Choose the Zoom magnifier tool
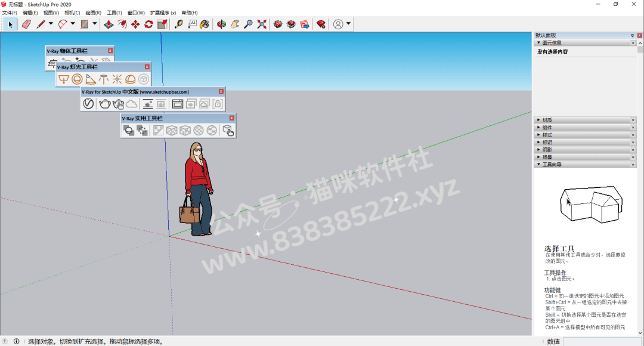Viewport: 644px width, 346px height. coord(248,24)
